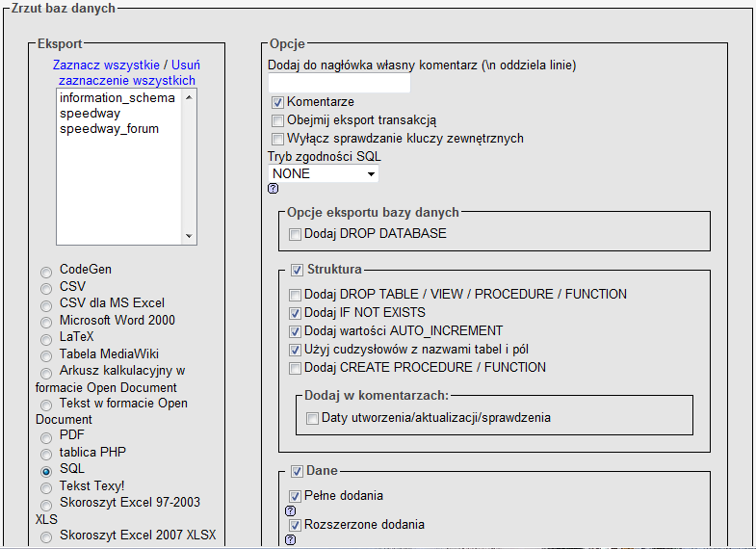Screen dimensions: 756x549
Task: Toggle the Dane section checkbox
Action: [297, 472]
